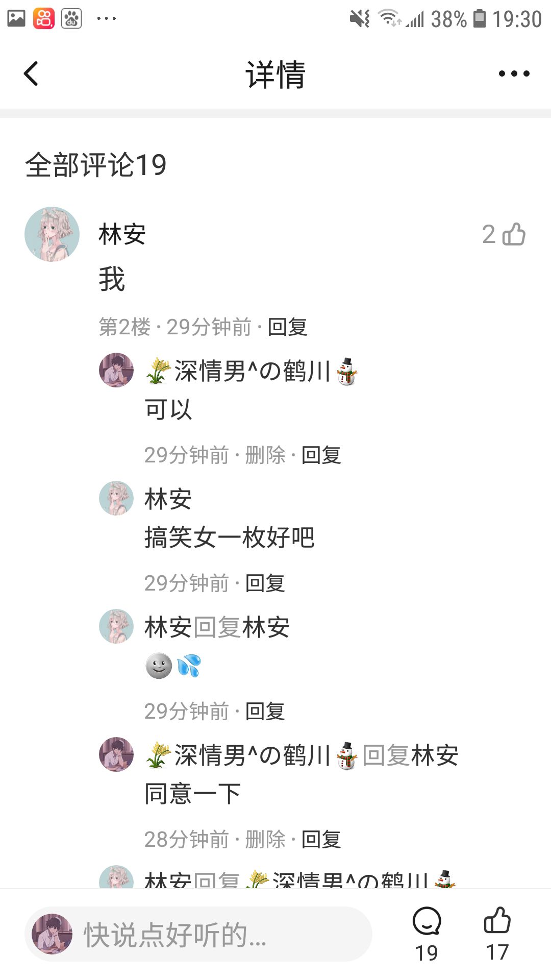
Task: Tap 林安's small avatar beside 搞笑女一枚好吧
Action: tap(116, 498)
